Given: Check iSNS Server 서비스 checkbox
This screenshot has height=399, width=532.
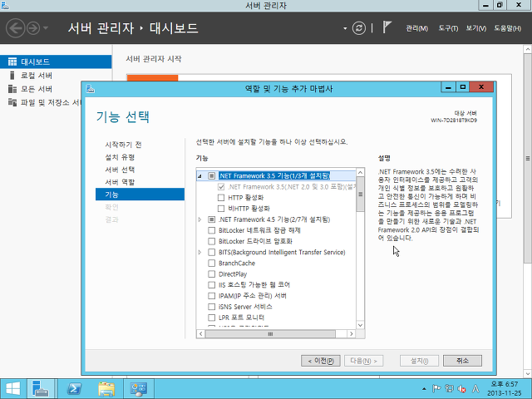Looking at the screenshot, I should [x=211, y=307].
